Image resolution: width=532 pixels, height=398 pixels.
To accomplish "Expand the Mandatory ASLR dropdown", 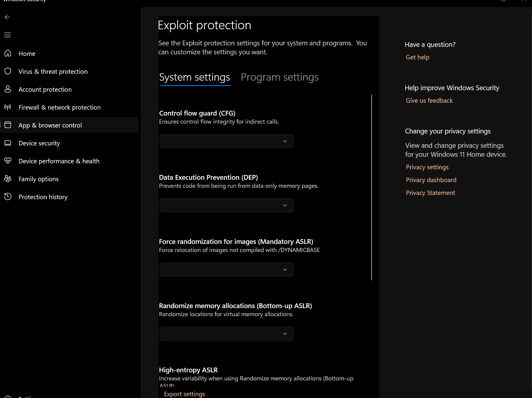I will (x=226, y=270).
